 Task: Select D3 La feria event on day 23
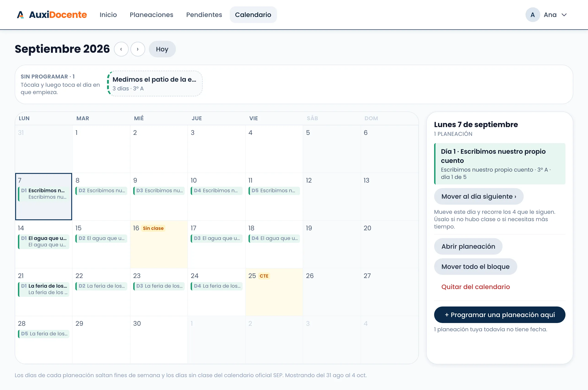point(159,286)
